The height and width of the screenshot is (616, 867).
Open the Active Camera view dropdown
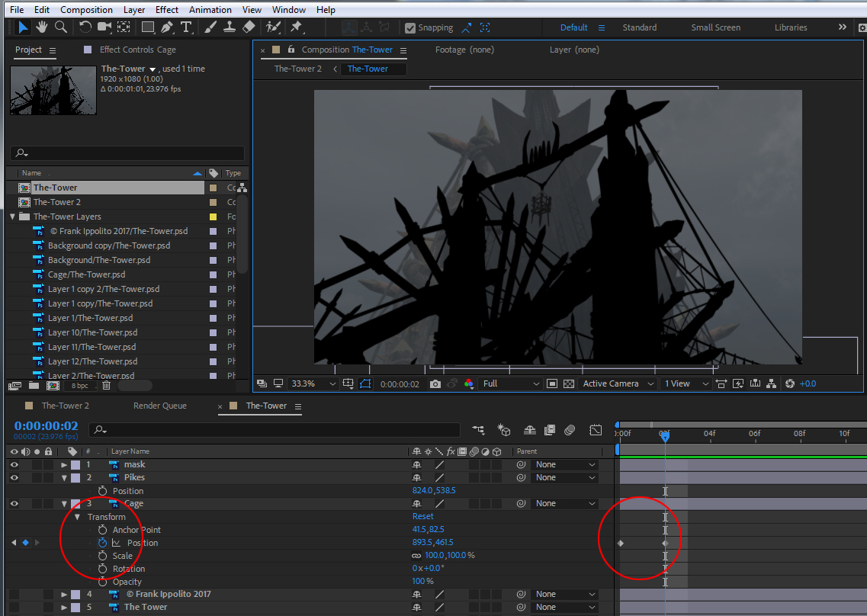pyautogui.click(x=618, y=383)
